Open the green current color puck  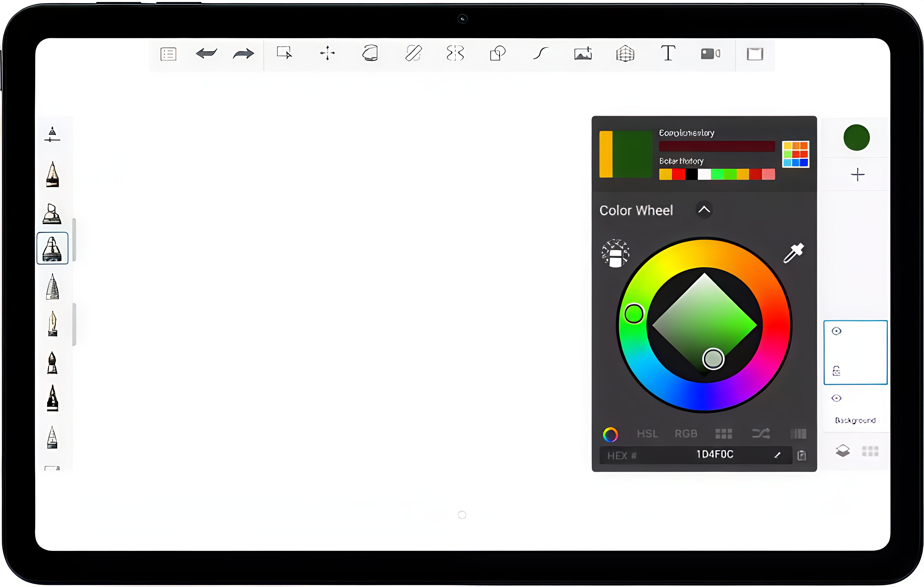(857, 137)
